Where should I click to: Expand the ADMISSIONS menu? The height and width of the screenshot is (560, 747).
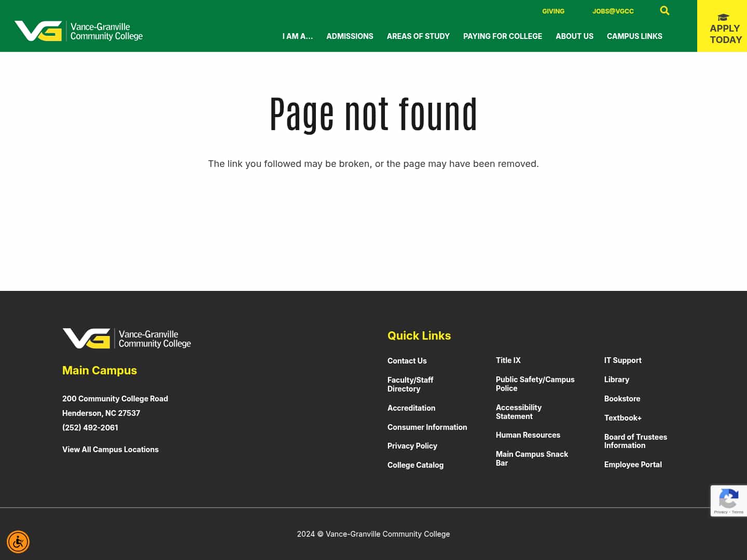point(350,36)
